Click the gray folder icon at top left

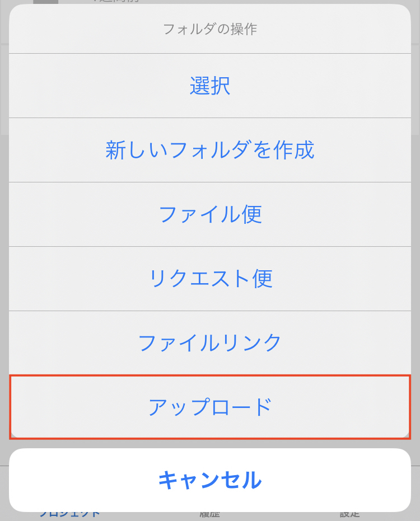(x=45, y=2)
